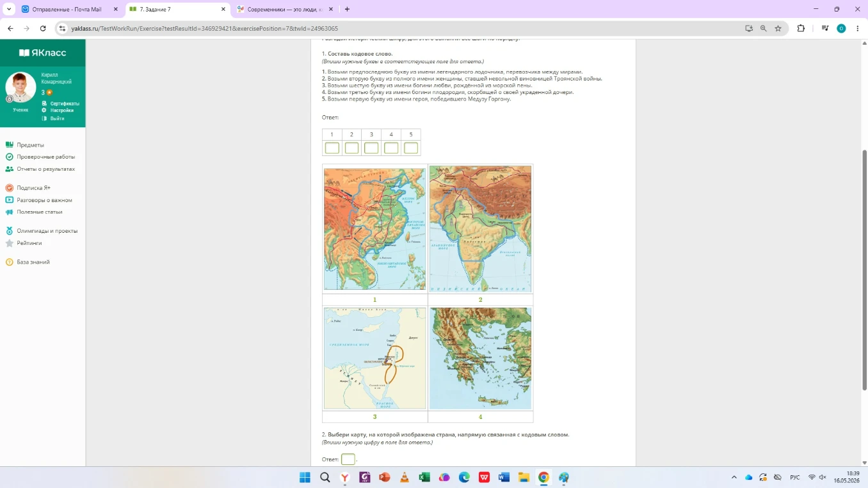Screen dimensions: 868x488
Task: Click the Предметы sidebar icon
Action: (10, 145)
